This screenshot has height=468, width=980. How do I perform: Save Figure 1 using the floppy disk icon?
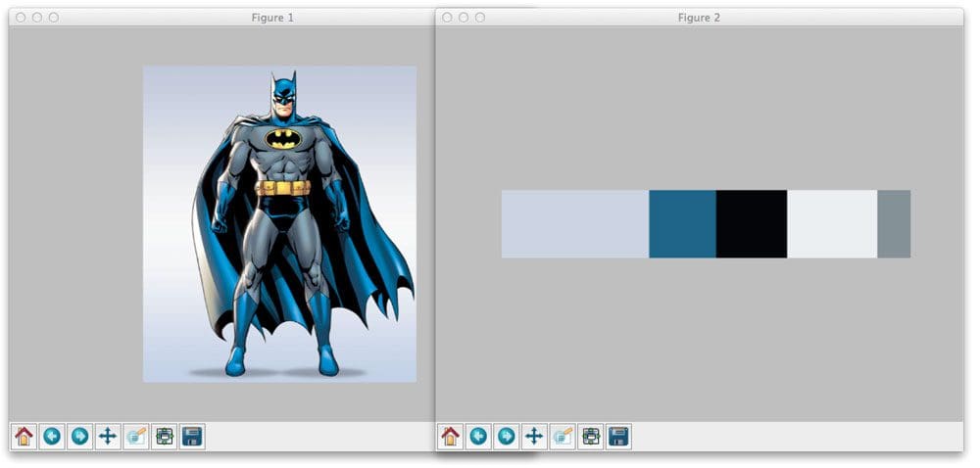[192, 437]
